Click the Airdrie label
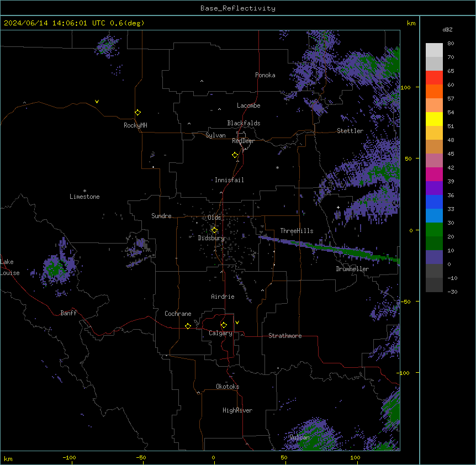 (x=223, y=297)
